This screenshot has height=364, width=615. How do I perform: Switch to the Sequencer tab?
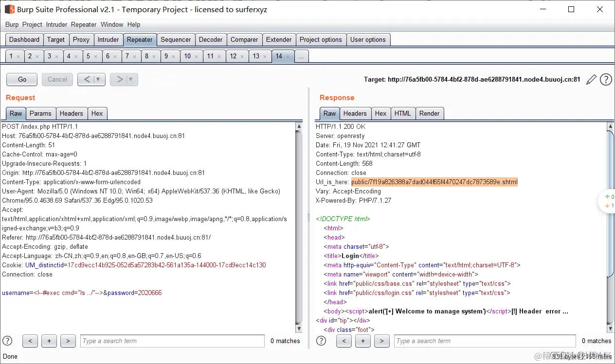pos(176,40)
